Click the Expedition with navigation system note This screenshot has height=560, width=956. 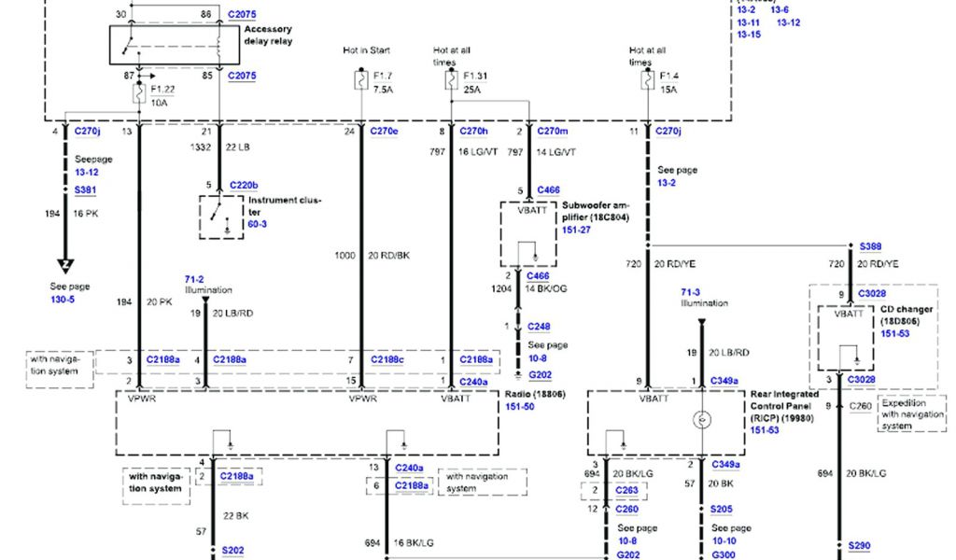[909, 413]
